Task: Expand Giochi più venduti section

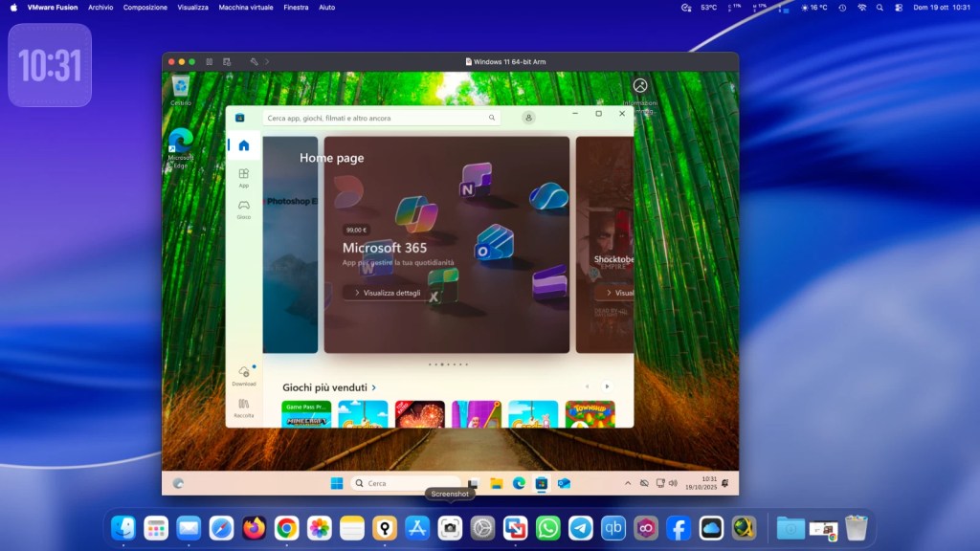Action: pyautogui.click(x=373, y=387)
